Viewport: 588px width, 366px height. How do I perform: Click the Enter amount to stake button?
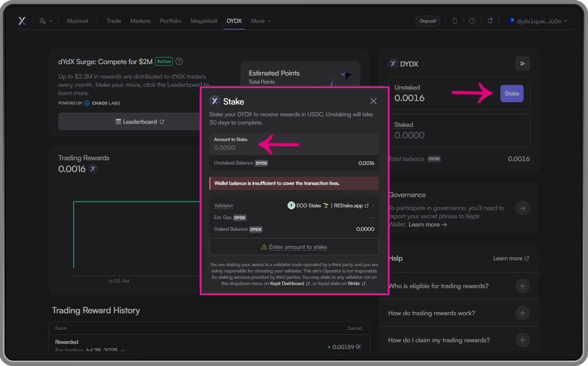pos(294,247)
